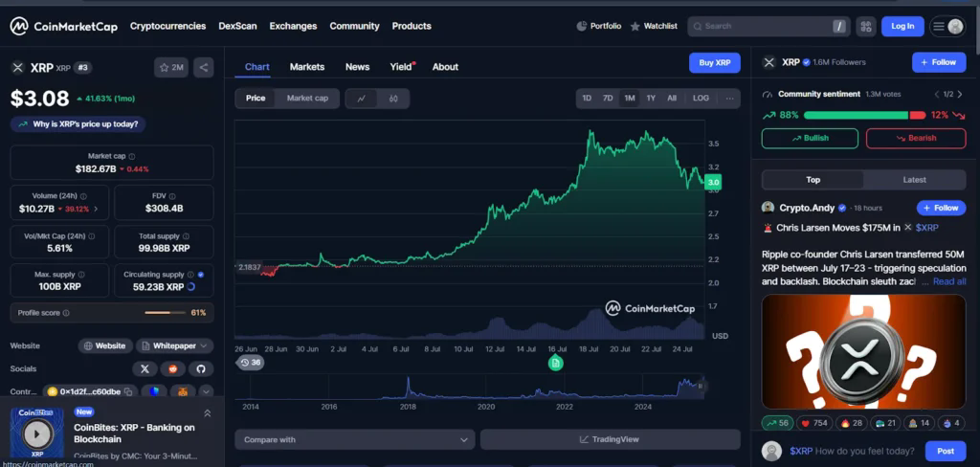
Task: Open the Exchanges menu in header
Action: [293, 26]
